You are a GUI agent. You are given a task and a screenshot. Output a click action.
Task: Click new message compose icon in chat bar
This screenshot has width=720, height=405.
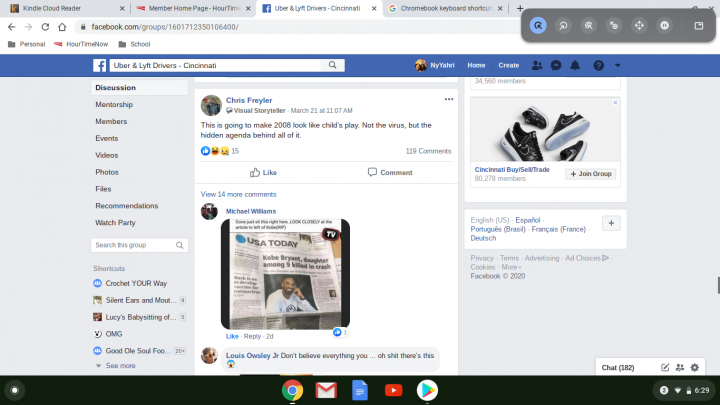(x=665, y=367)
